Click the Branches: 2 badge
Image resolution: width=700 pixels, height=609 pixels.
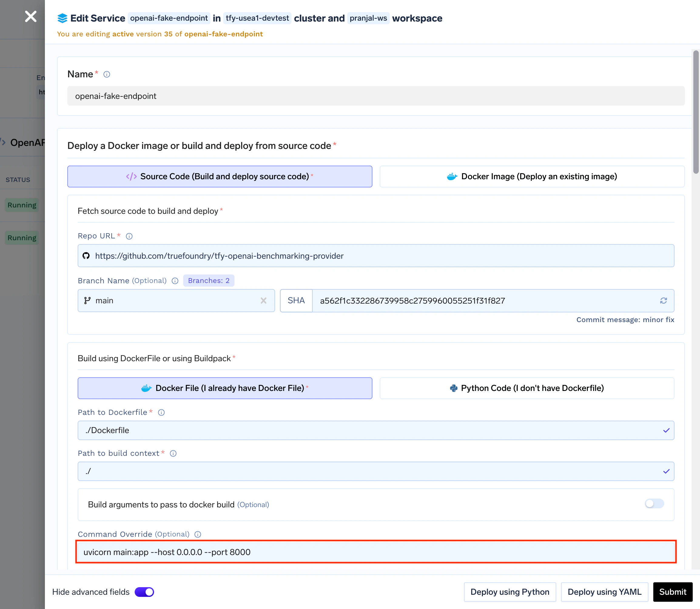point(208,280)
